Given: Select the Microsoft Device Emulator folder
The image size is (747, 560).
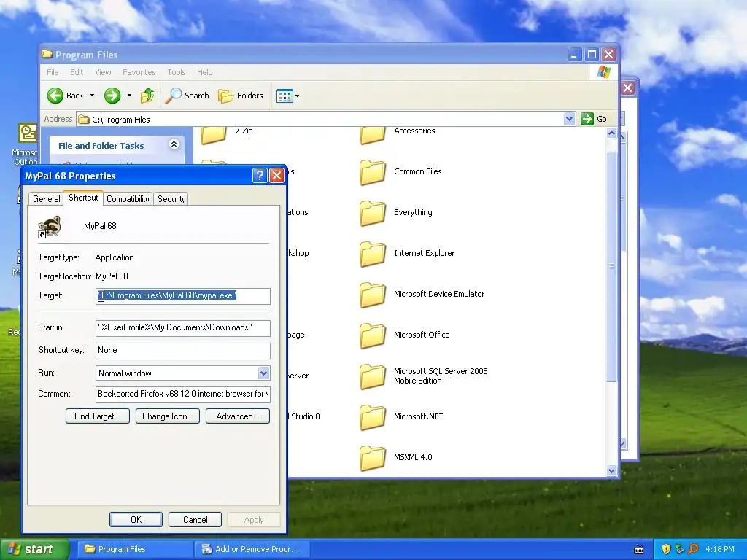Looking at the screenshot, I should (373, 295).
